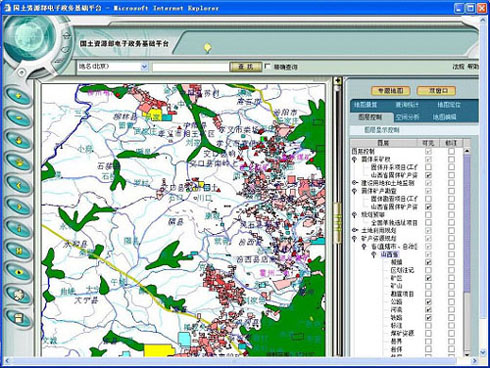
Task: Select the zoom in plus tool
Action: tap(19, 96)
